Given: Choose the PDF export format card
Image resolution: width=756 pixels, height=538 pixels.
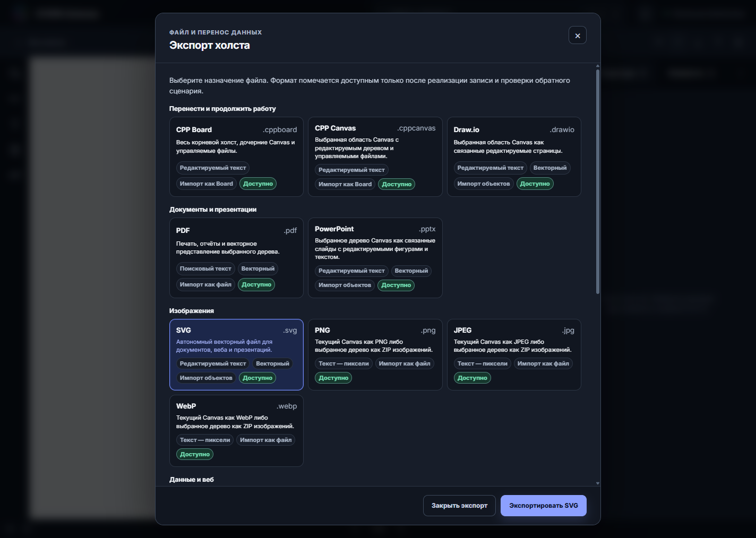Looking at the screenshot, I should 236,258.
